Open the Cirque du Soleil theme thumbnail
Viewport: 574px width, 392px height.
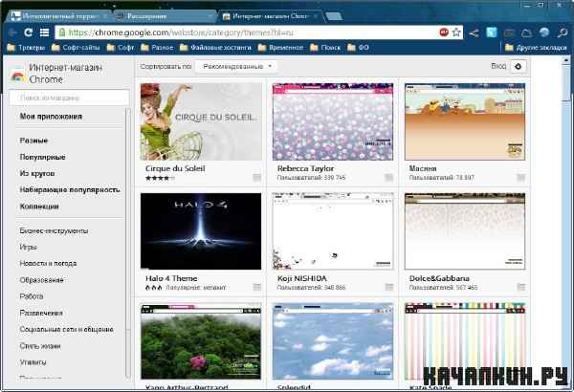201,121
